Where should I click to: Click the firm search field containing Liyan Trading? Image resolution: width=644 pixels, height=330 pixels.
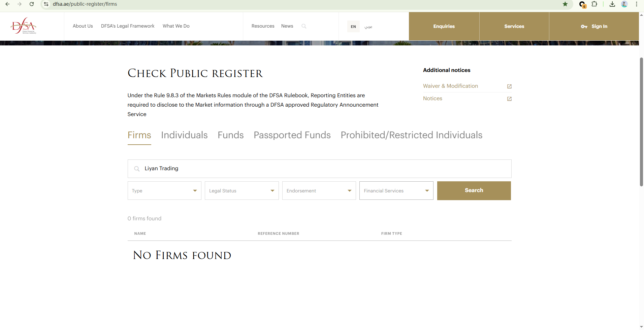click(319, 169)
